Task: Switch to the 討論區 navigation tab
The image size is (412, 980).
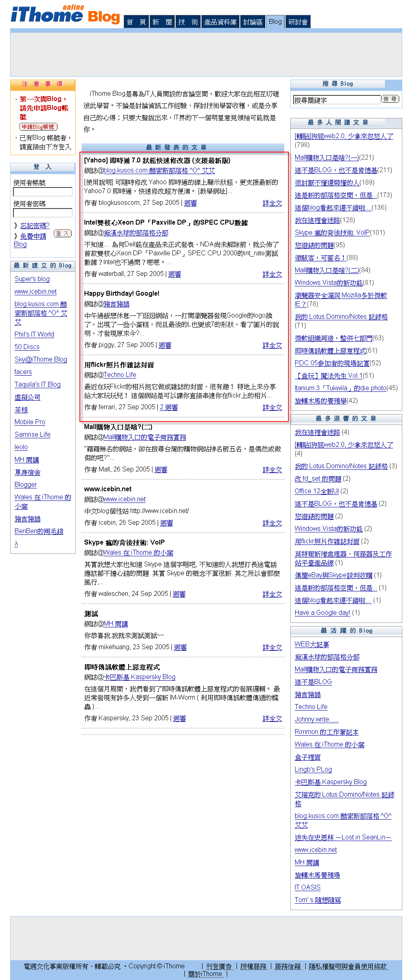Action: [x=253, y=22]
